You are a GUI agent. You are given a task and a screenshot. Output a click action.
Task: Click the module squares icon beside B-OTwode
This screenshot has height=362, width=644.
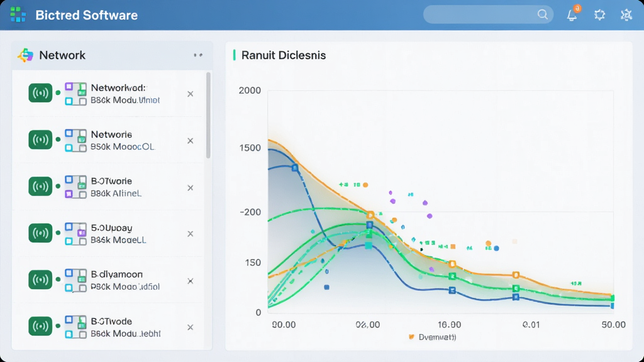pos(75,327)
